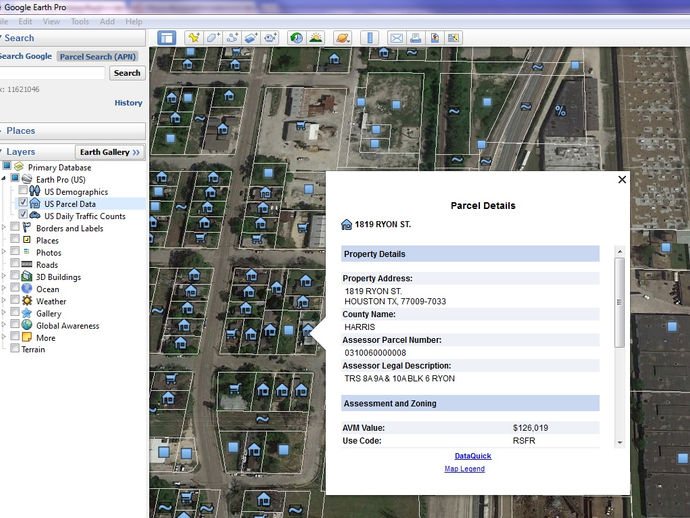Click the Parcel Details scroll-up arrow
This screenshot has width=690, height=518.
tap(620, 252)
